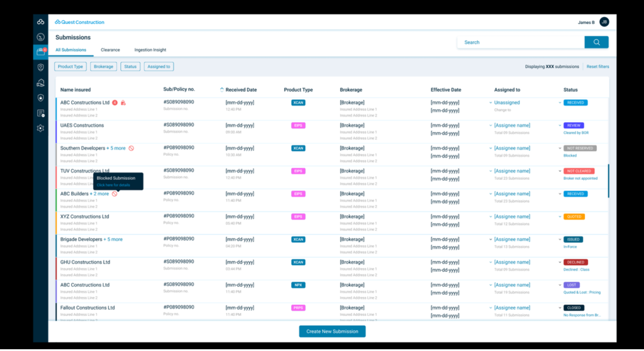This screenshot has width=644, height=351.
Task: Select the Submissions briefcase sidebar icon
Action: tap(41, 52)
